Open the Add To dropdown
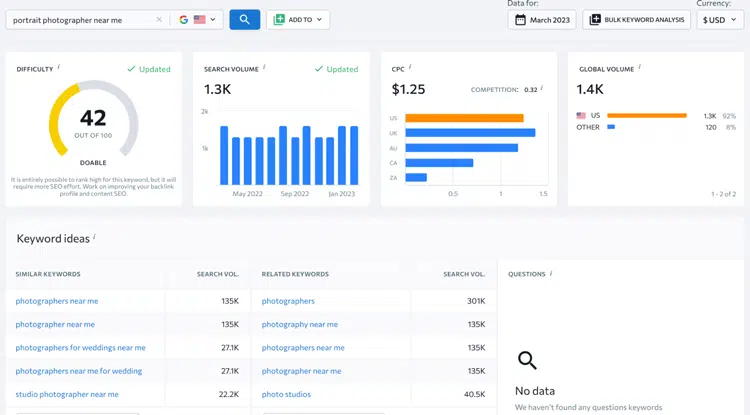Screen dimensions: 750x415 point(298,20)
